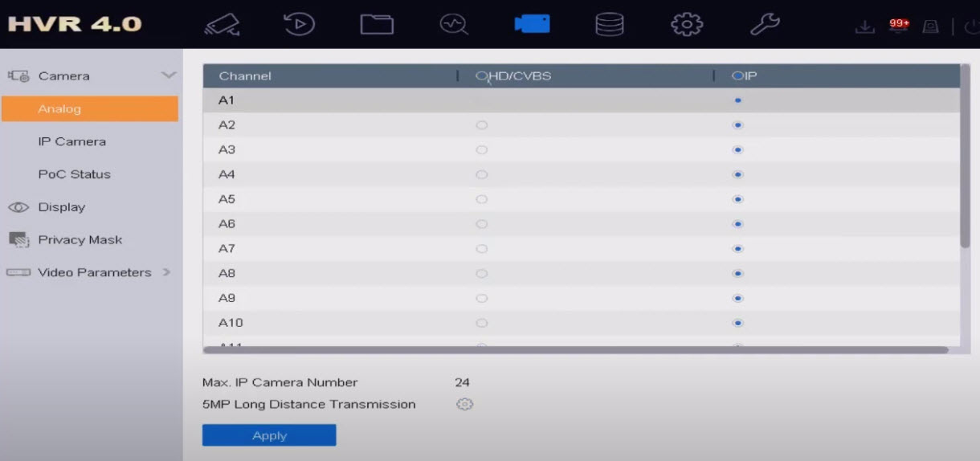980x461 pixels.
Task: Select HD/CVBS radio for channel A2
Action: 482,125
